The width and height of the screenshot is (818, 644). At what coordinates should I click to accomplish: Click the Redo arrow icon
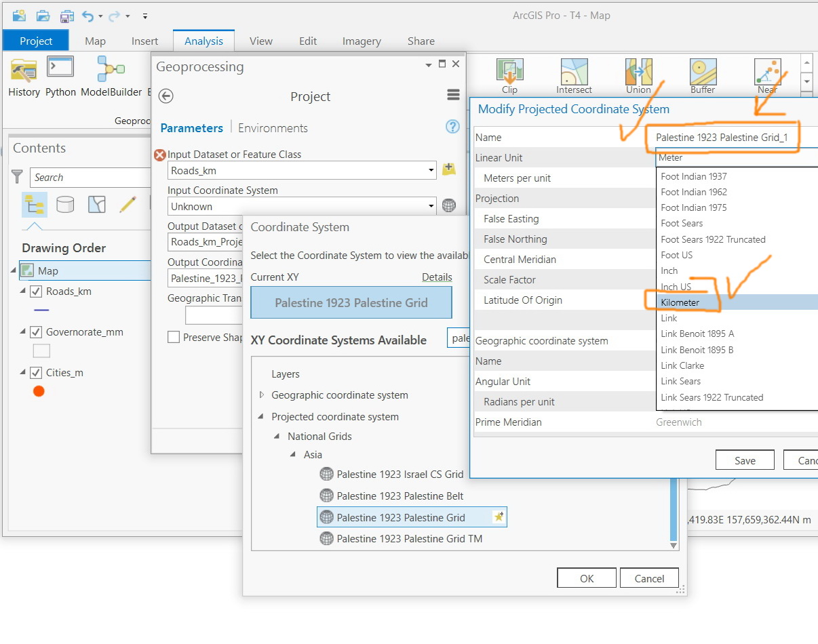pos(115,16)
